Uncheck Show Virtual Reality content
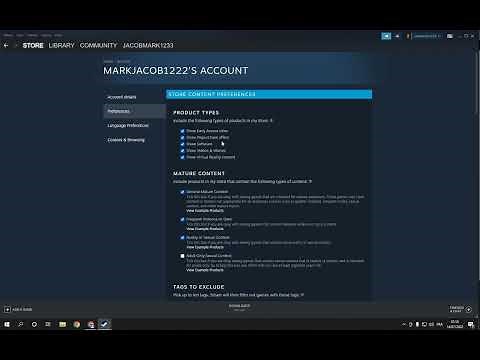Viewport: 480px width, 360px height. pos(182,157)
